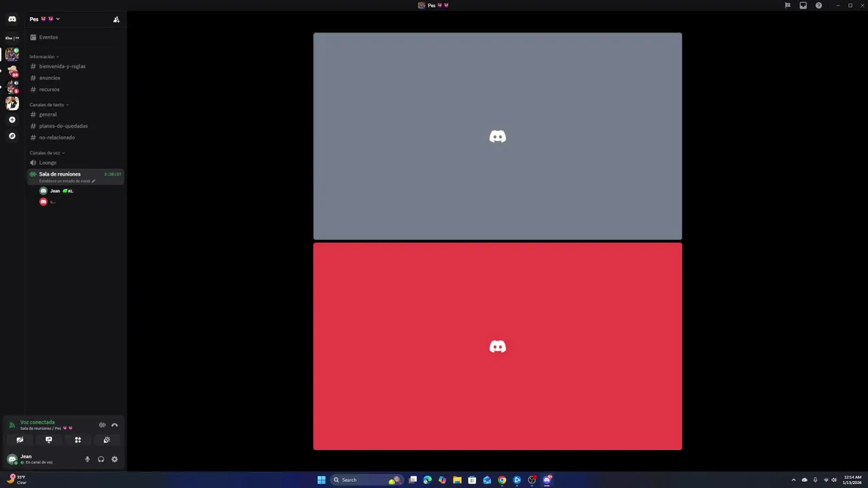Open Google Chrome from taskbar
Image resolution: width=868 pixels, height=488 pixels.
click(x=502, y=480)
